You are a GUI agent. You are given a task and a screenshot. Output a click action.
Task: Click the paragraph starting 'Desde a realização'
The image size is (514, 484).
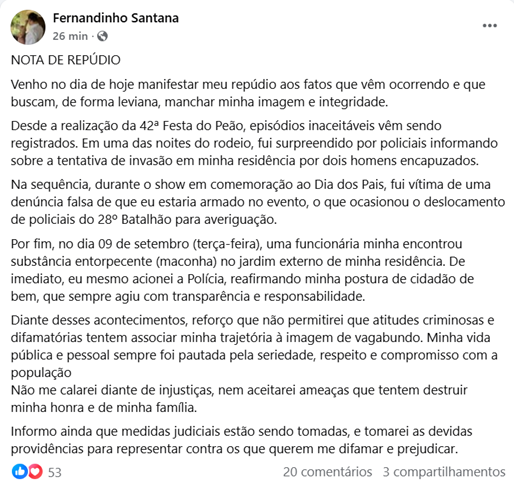click(254, 143)
